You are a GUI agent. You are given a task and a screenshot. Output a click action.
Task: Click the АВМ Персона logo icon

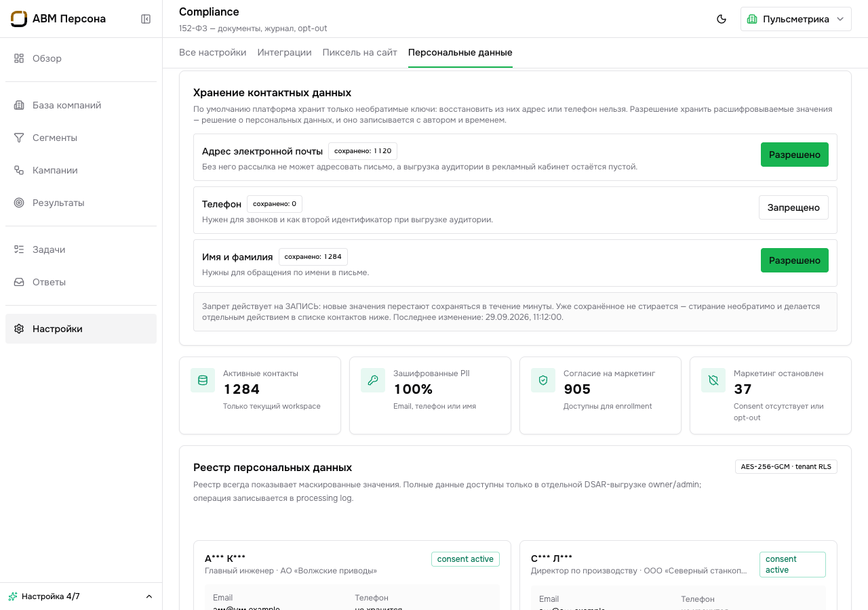click(x=19, y=19)
